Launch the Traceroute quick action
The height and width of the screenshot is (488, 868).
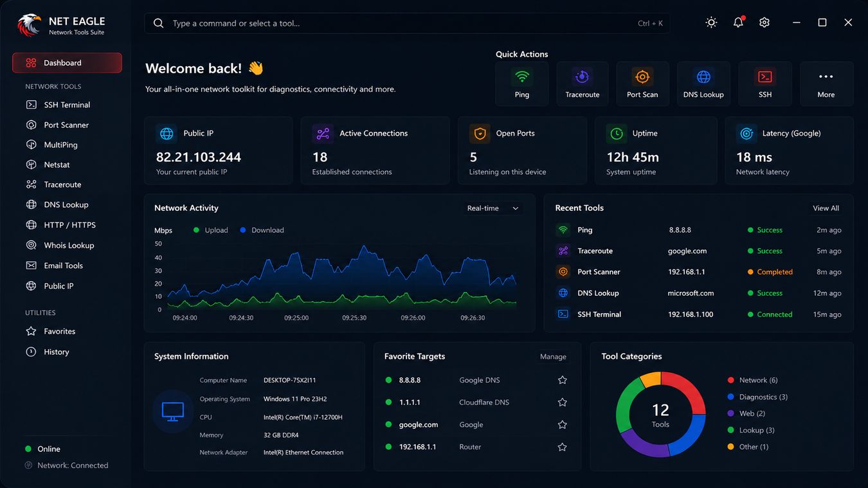[583, 84]
